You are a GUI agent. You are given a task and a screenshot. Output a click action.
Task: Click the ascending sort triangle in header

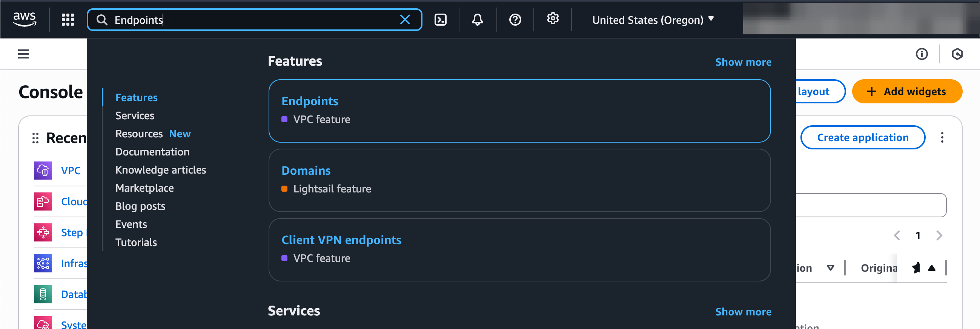tap(931, 268)
